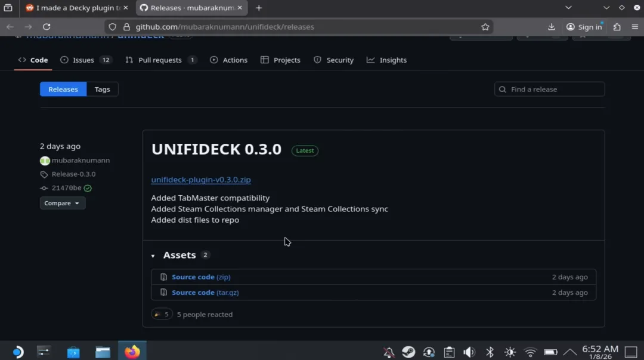Screen dimensions: 644x360
Task: Open the Discover store taskbar icon
Action: pos(73,352)
